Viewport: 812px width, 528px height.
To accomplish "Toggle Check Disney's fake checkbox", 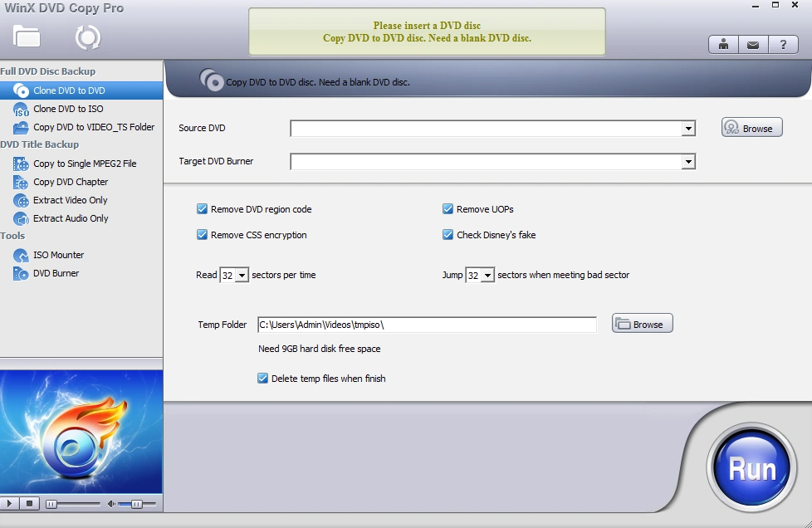I will [x=448, y=235].
